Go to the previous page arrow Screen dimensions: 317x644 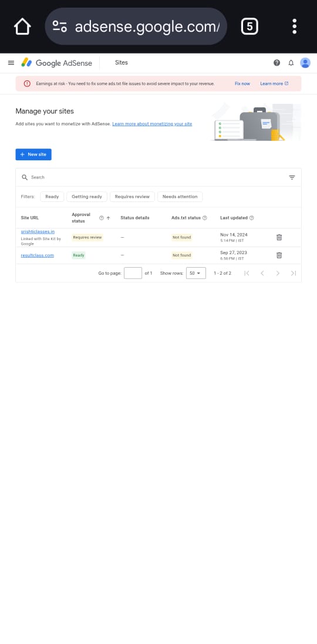(262, 273)
